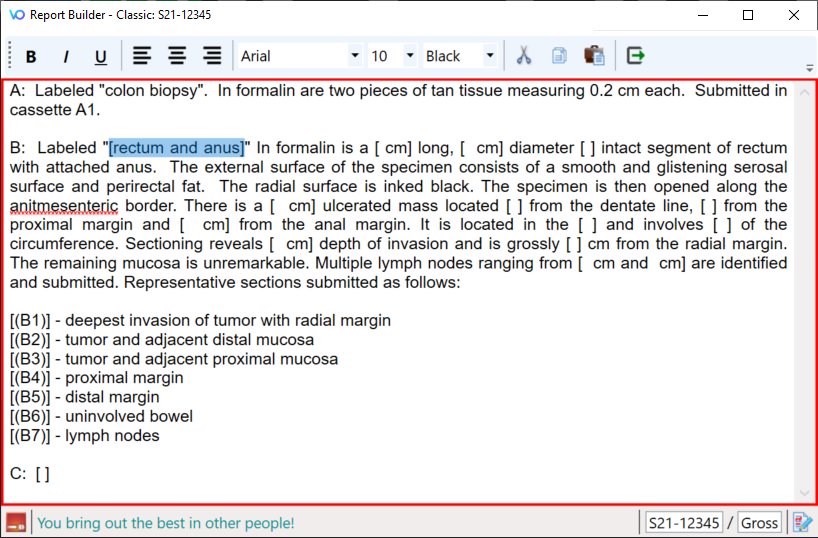This screenshot has width=818, height=538.
Task: Click the misspelled word "anitmesenteric"
Action: (64, 206)
